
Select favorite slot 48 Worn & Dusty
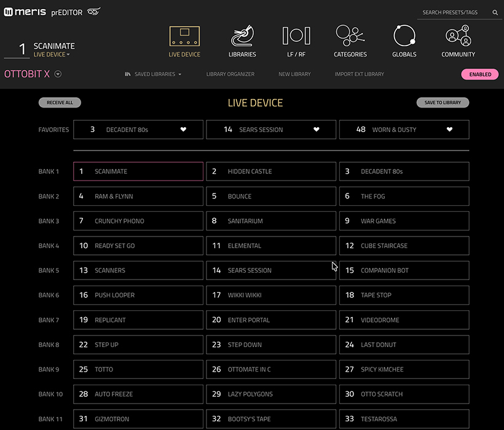[404, 130]
